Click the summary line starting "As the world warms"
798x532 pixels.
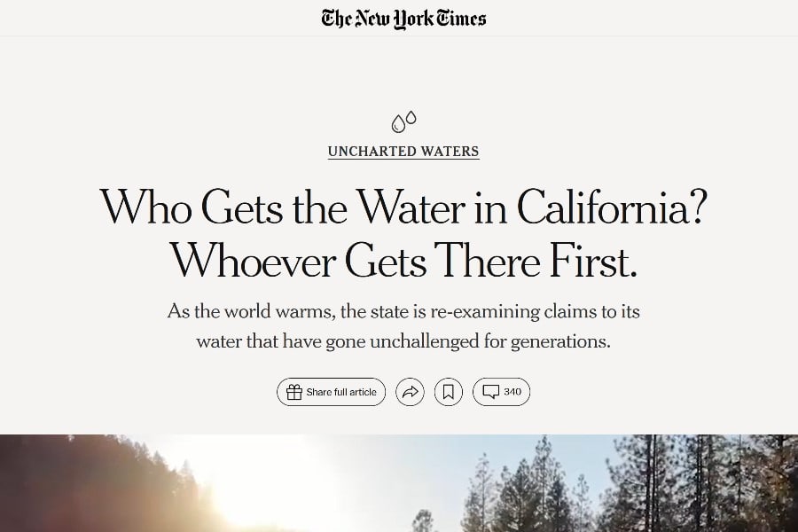[x=403, y=312]
